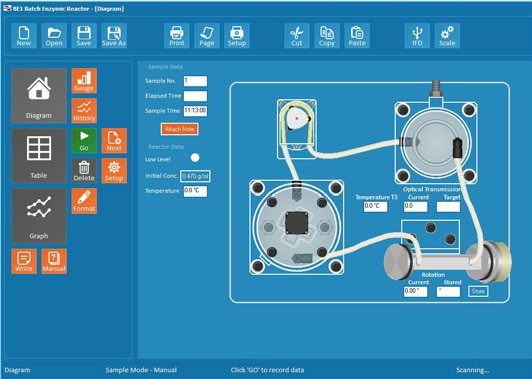Click the Initial Conc. field
Image resolution: width=532 pixels, height=379 pixels.
coord(195,176)
